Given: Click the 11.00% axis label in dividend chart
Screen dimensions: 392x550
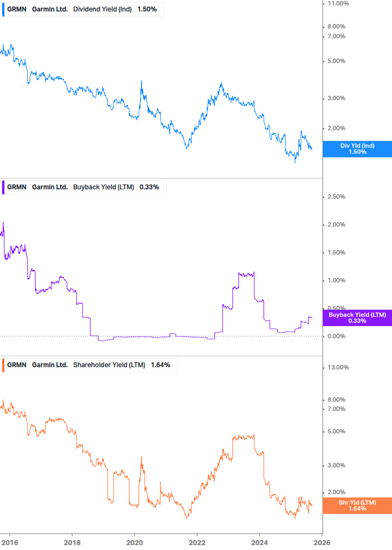Looking at the screenshot, I should click(x=338, y=3).
